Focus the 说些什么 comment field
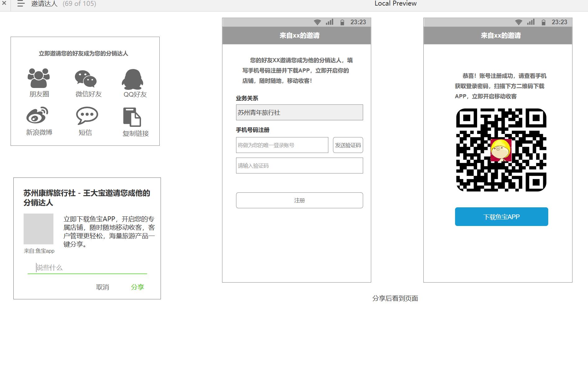 (87, 268)
